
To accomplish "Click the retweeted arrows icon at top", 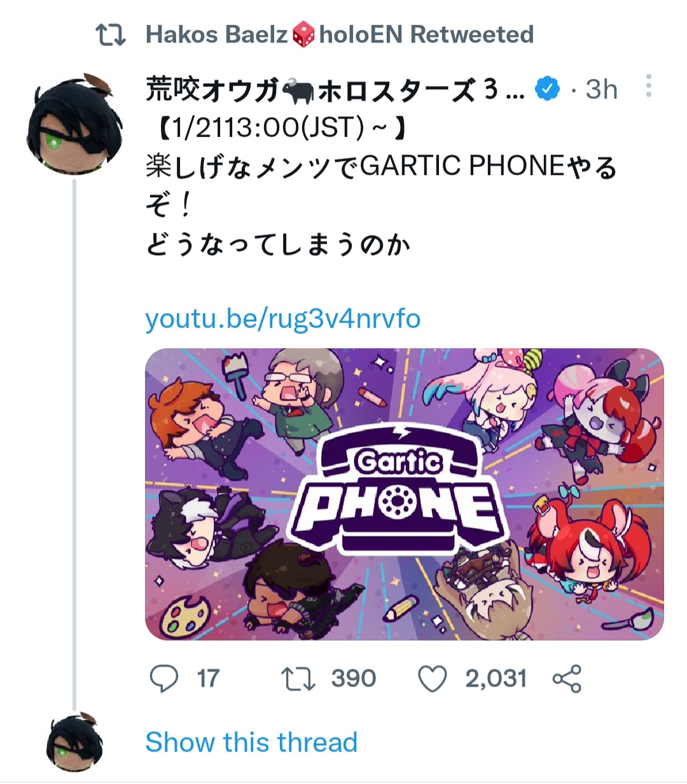I will (111, 35).
